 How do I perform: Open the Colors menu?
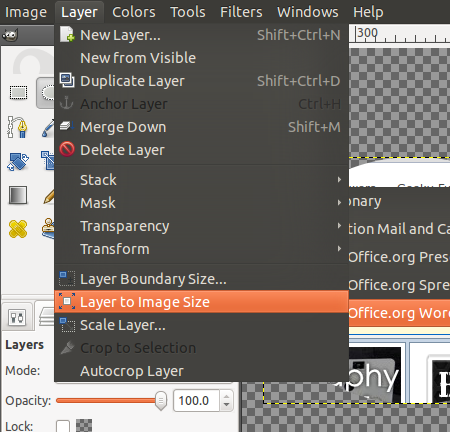click(134, 12)
